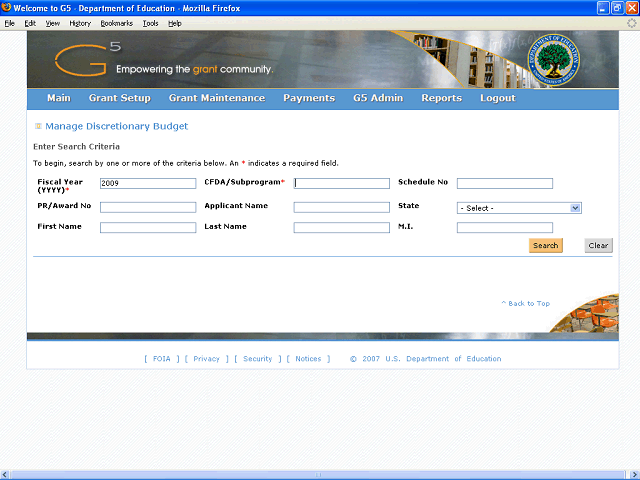The image size is (640, 480).
Task: Open the Bookmarks menu
Action: click(x=117, y=23)
